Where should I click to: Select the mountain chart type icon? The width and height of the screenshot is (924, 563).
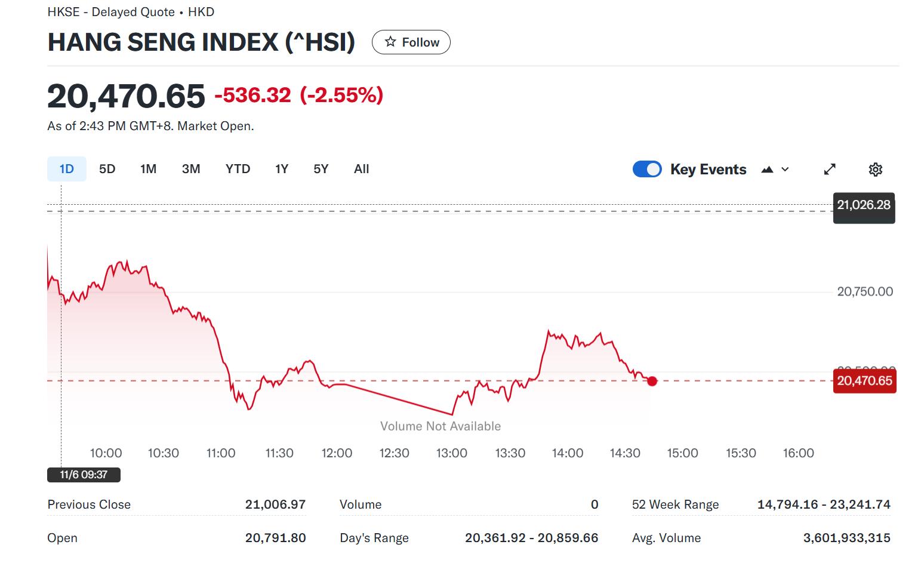(x=767, y=170)
